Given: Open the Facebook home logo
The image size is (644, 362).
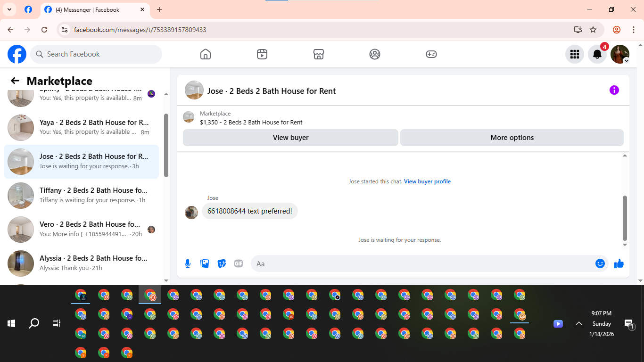Looking at the screenshot, I should tap(17, 54).
